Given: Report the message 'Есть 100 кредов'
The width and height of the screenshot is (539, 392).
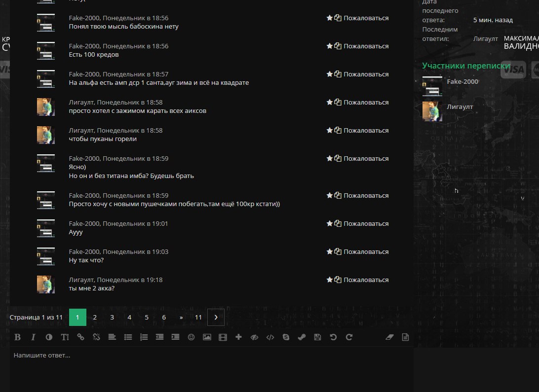Looking at the screenshot, I should pos(366,46).
